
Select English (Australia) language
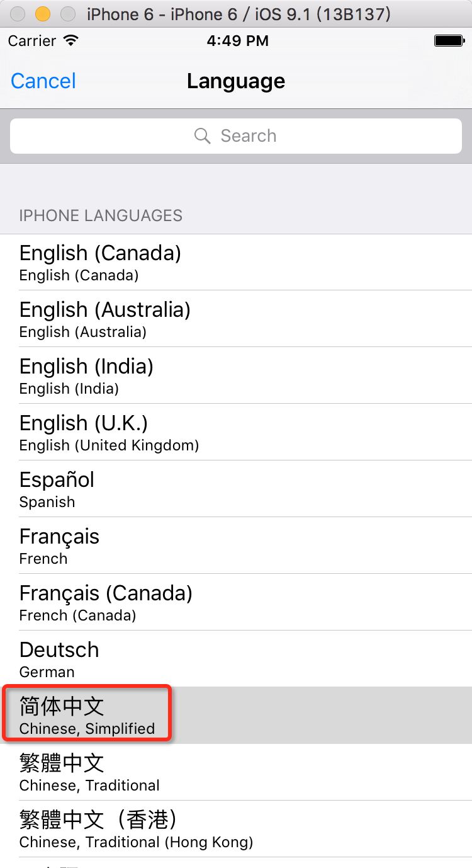(236, 319)
